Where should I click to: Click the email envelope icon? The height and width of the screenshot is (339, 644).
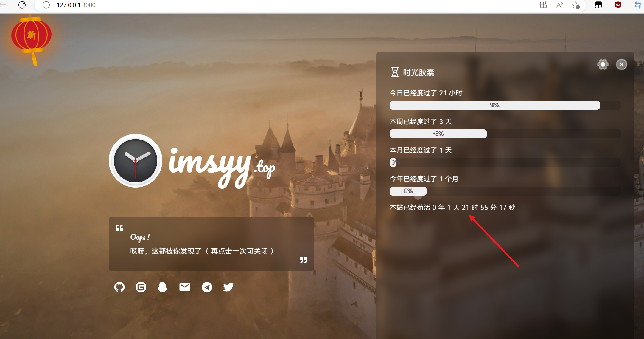tap(185, 287)
